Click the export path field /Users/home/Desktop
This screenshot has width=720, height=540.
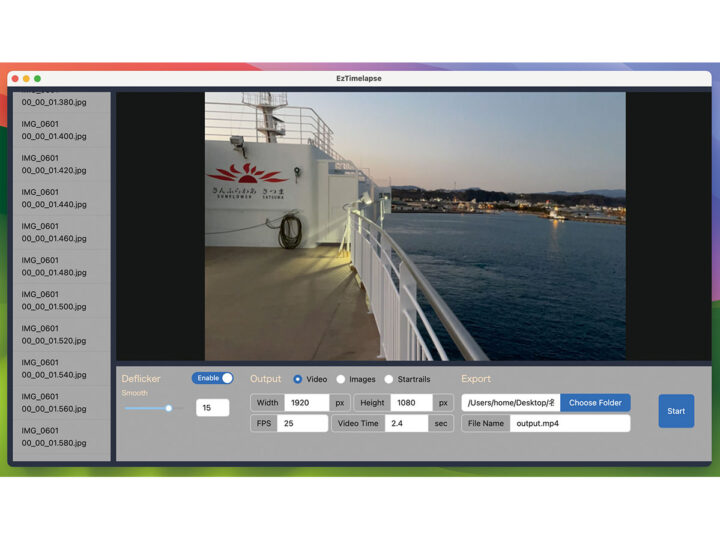pyautogui.click(x=511, y=403)
